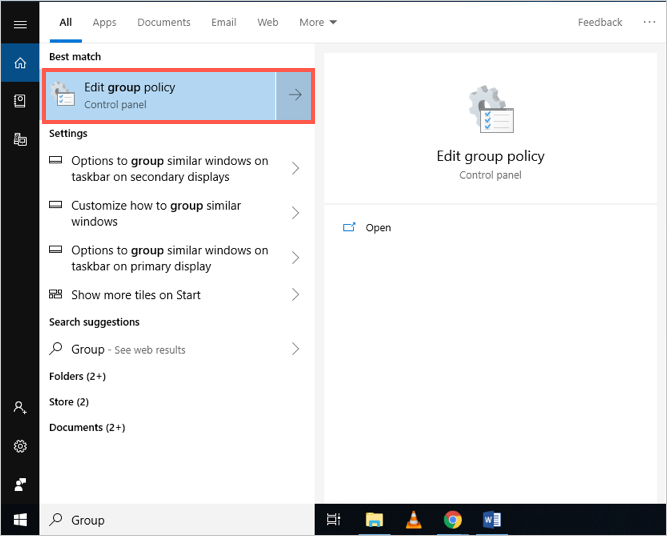
Task: Expand Group web results chevron
Action: pyautogui.click(x=295, y=349)
